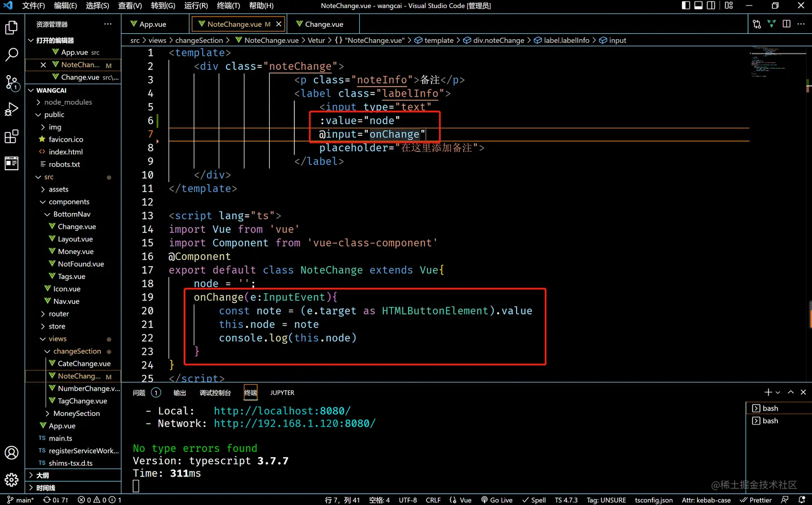This screenshot has height=505, width=812.
Task: Open the Search view in activity bar
Action: (x=11, y=55)
